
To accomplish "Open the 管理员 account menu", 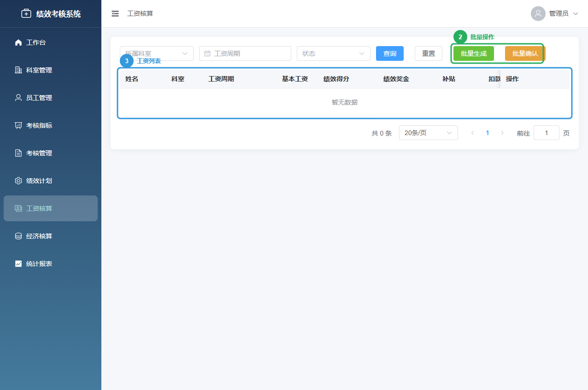I will tap(555, 13).
